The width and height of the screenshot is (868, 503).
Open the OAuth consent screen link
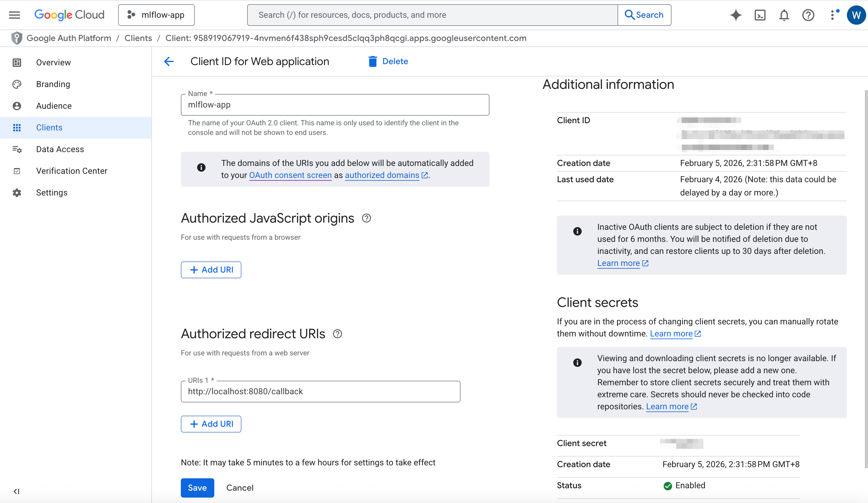click(x=290, y=175)
